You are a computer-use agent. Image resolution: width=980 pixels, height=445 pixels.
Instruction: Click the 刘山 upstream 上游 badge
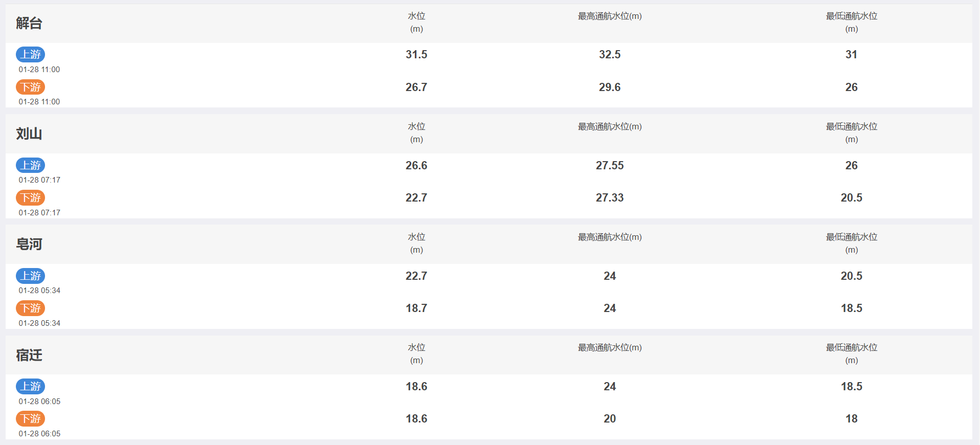coord(31,165)
